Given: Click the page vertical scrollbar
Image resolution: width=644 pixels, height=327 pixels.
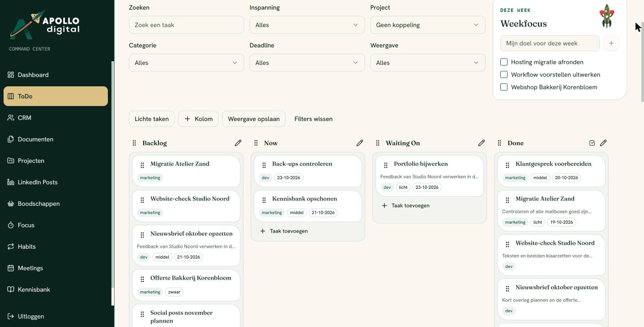Looking at the screenshot, I should coord(642,63).
